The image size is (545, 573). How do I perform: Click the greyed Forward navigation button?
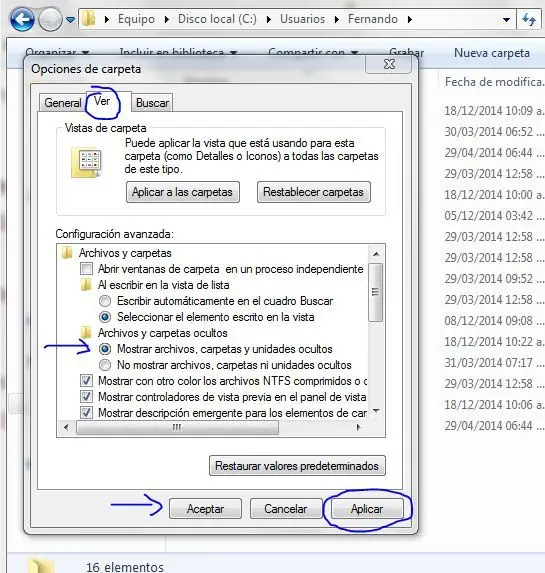(x=50, y=19)
